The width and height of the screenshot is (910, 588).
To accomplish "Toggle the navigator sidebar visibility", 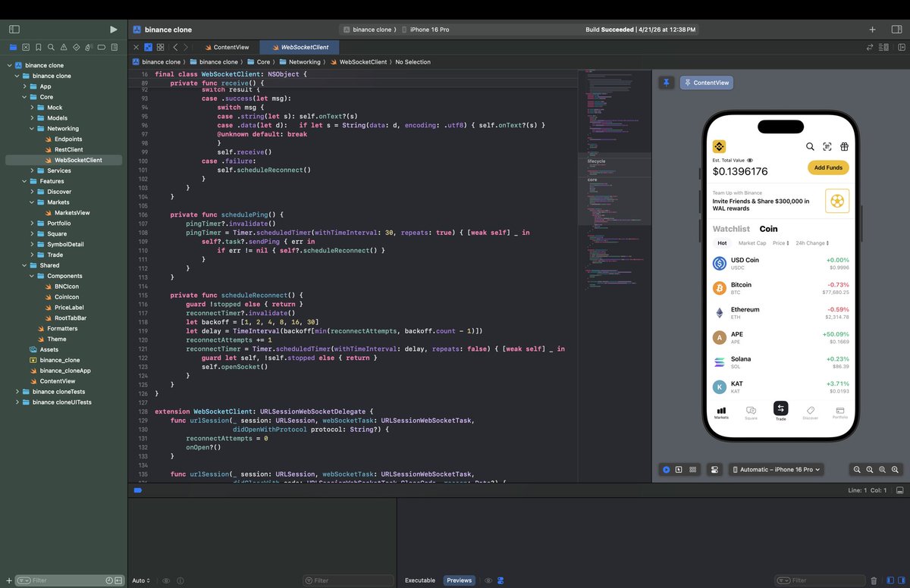I will 14,29.
